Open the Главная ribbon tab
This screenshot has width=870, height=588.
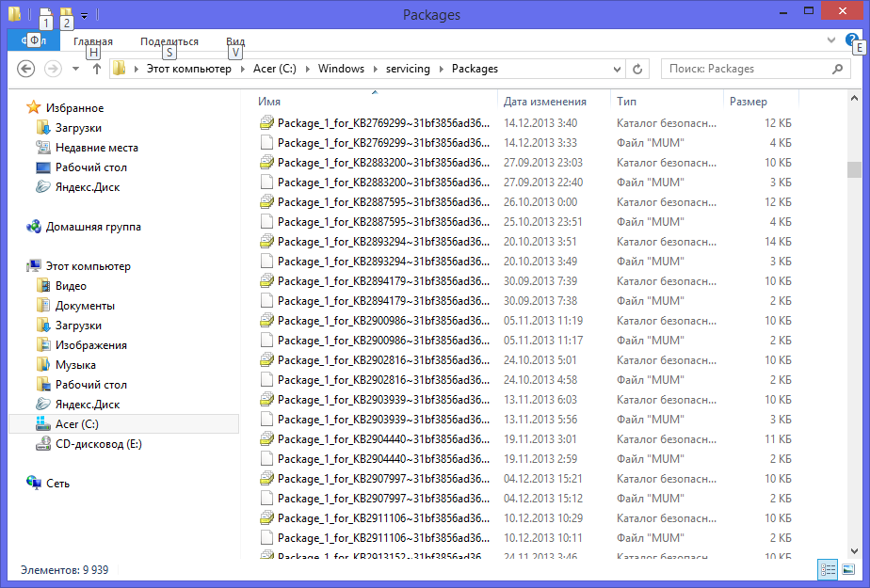tap(92, 41)
